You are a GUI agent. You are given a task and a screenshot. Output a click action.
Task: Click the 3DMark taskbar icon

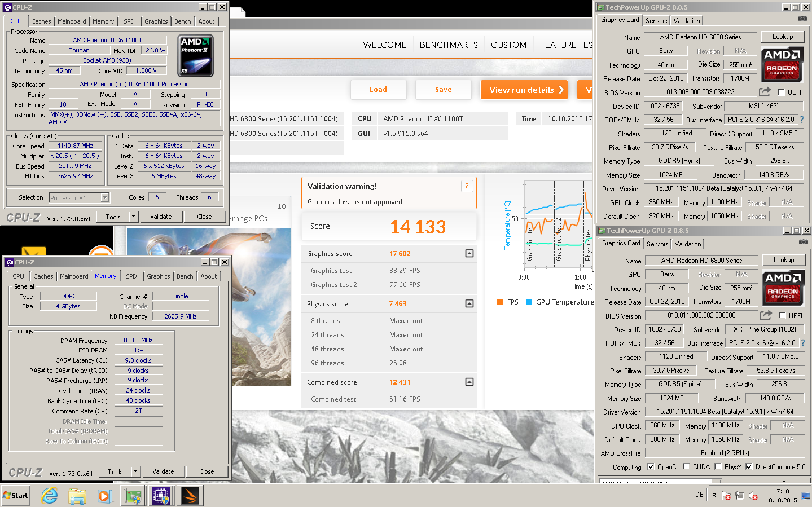coord(190,496)
